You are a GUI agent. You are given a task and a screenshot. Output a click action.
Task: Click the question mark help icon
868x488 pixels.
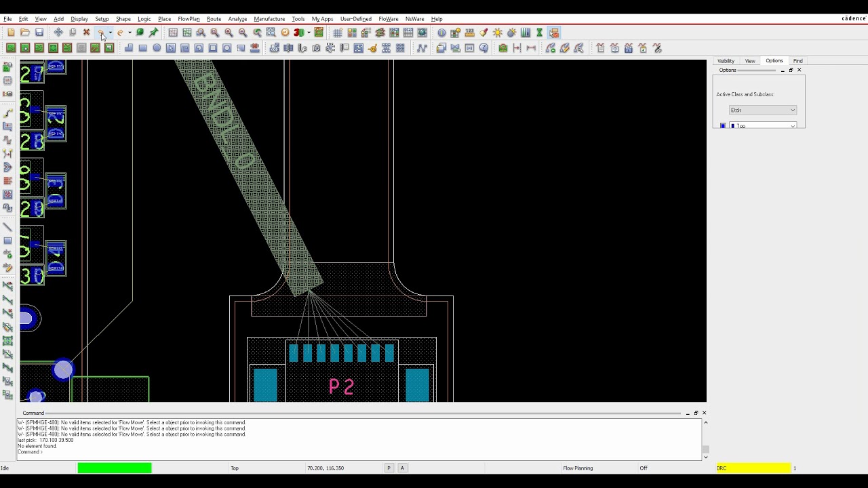(484, 48)
